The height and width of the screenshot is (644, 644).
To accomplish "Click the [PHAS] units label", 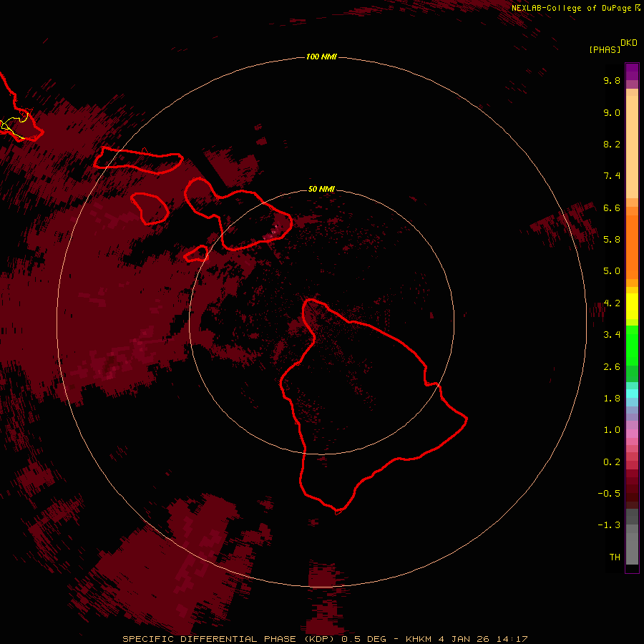I will [605, 50].
